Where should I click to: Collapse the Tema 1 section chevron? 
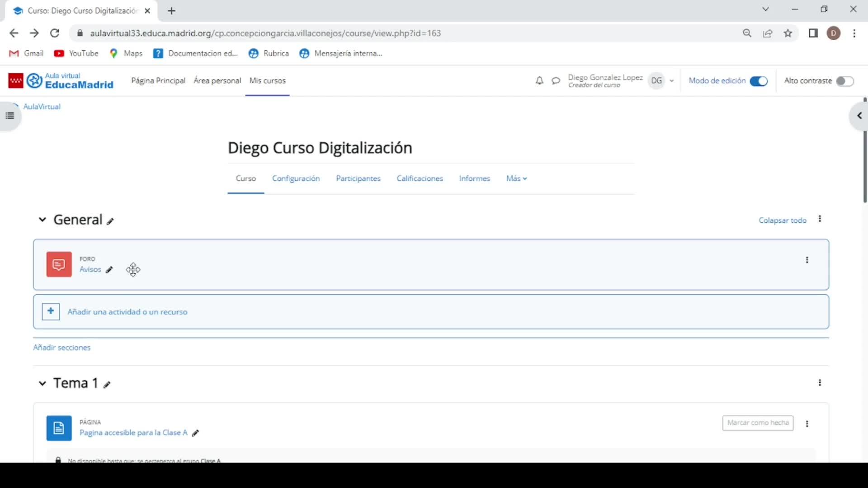(42, 383)
